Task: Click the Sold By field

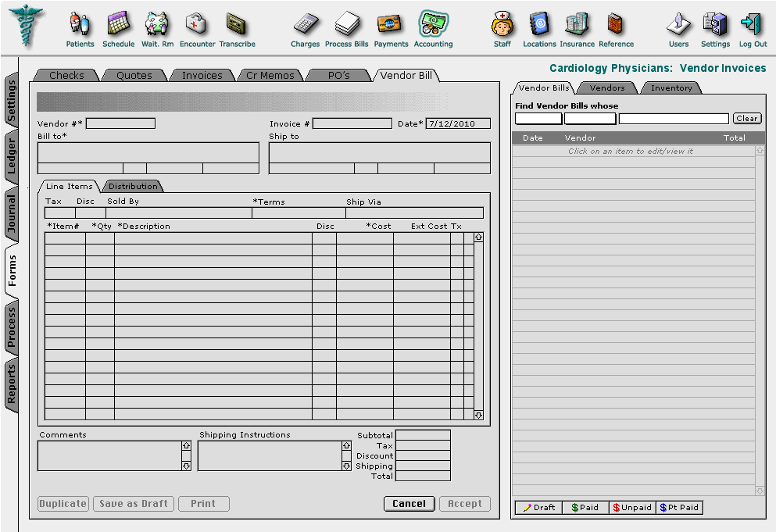Action: tap(179, 212)
